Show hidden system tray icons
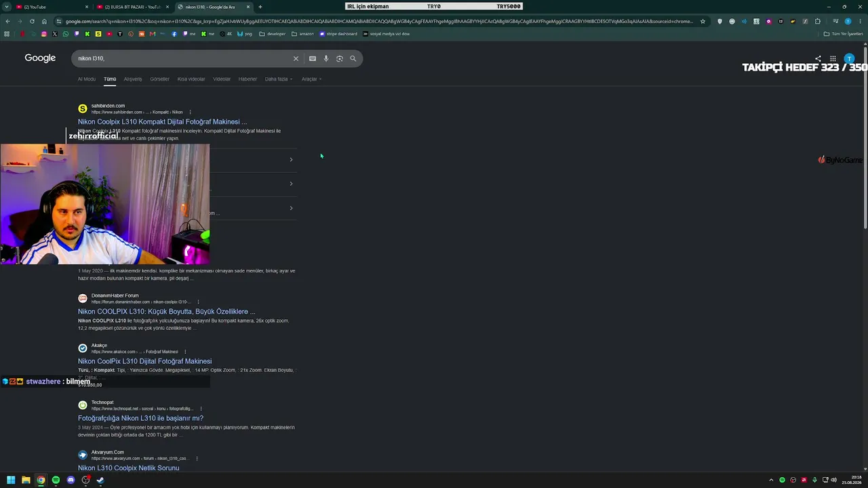Viewport: 868px width, 488px height. point(771,480)
